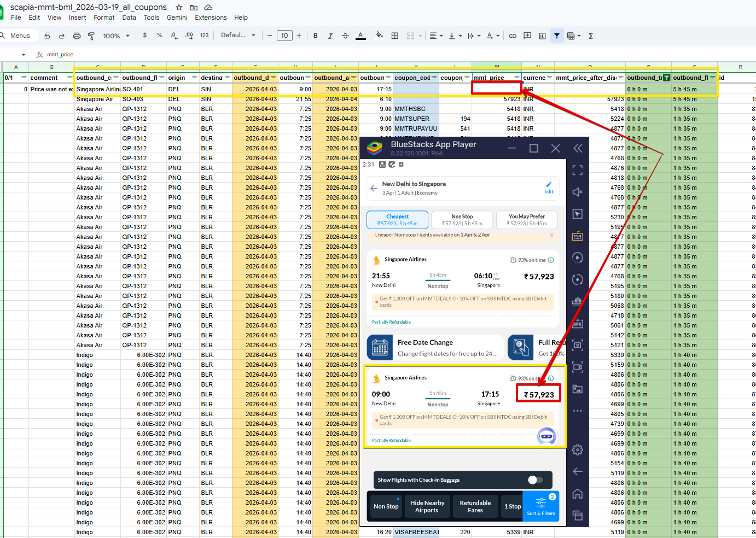756x538 pixels.
Task: Click the paint format icon
Action: click(x=91, y=36)
